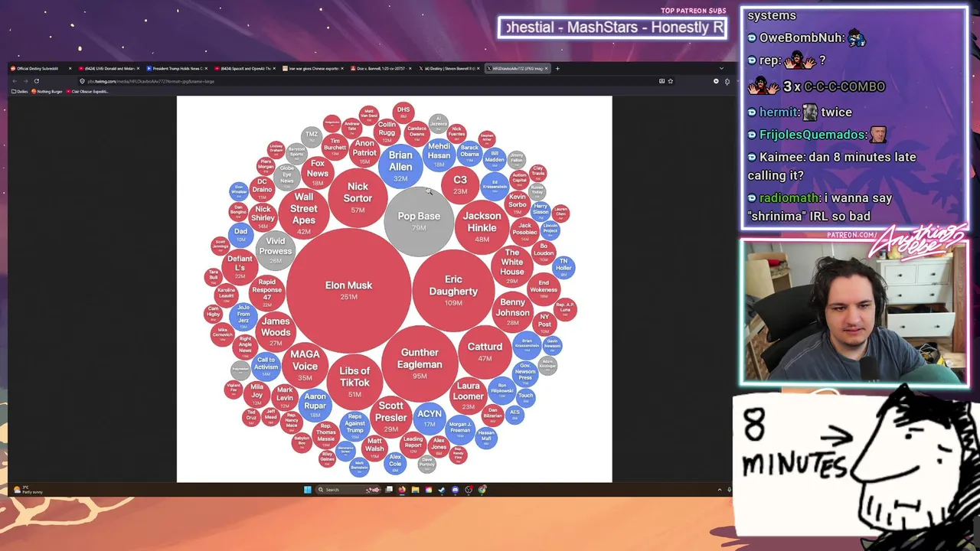Switch to Destiny Steven Bonnell X tab
The image size is (980, 551).
tap(448, 69)
